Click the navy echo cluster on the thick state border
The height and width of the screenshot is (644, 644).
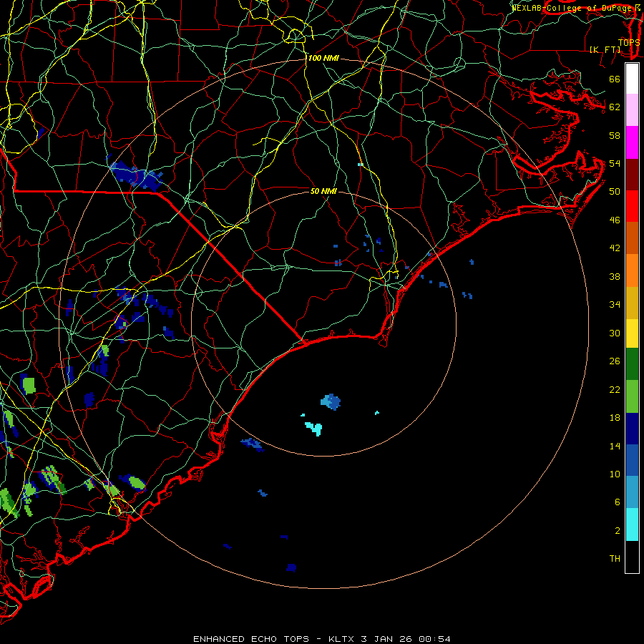pyautogui.click(x=137, y=177)
